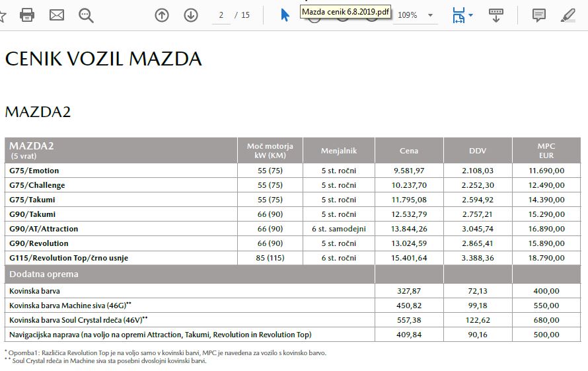The height and width of the screenshot is (371, 588).
Task: Click the MPC value 15.290,00
Action: coord(546,214)
